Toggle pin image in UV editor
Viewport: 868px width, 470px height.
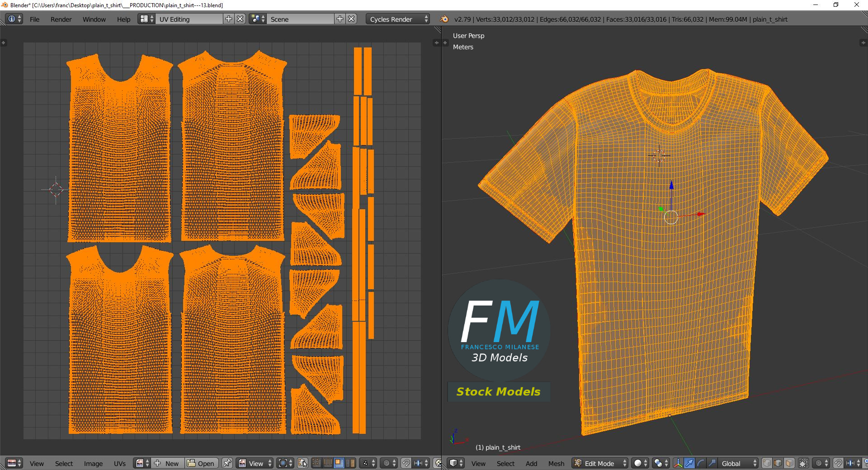227,463
